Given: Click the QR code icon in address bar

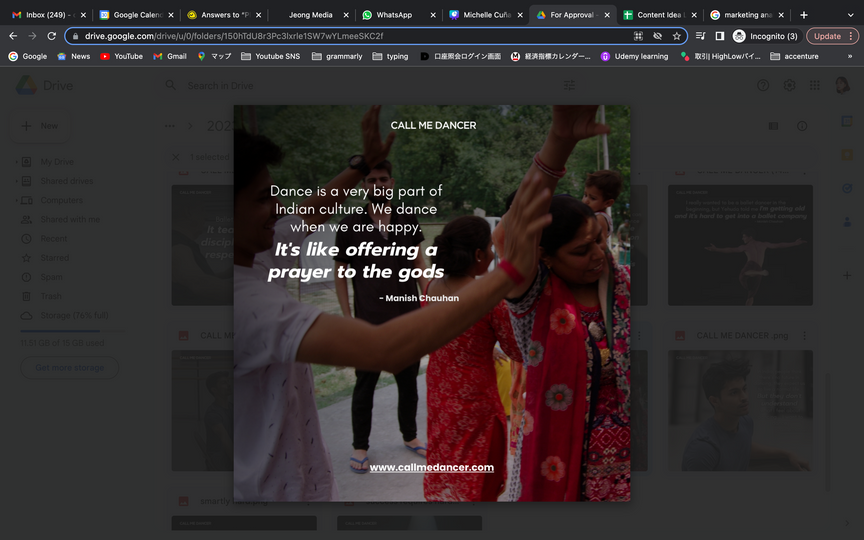Looking at the screenshot, I should [638, 36].
